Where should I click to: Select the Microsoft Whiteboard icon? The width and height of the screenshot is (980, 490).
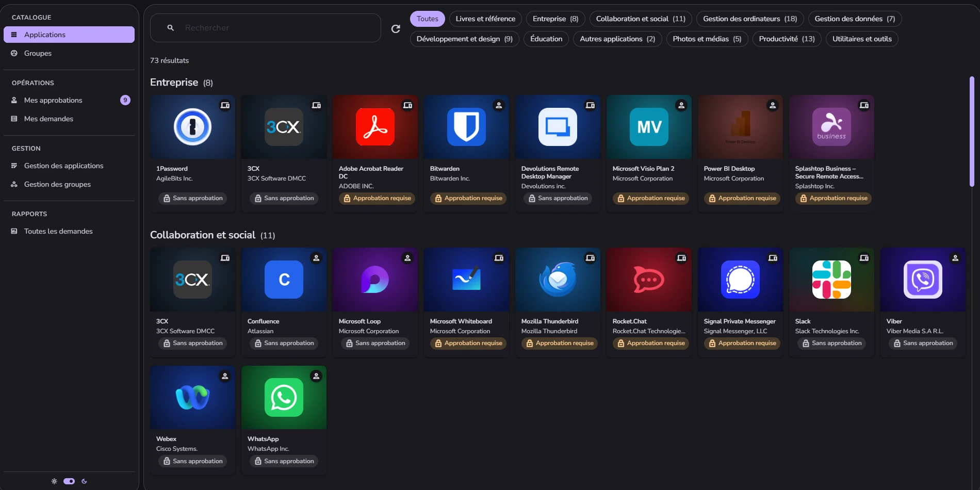click(x=466, y=280)
